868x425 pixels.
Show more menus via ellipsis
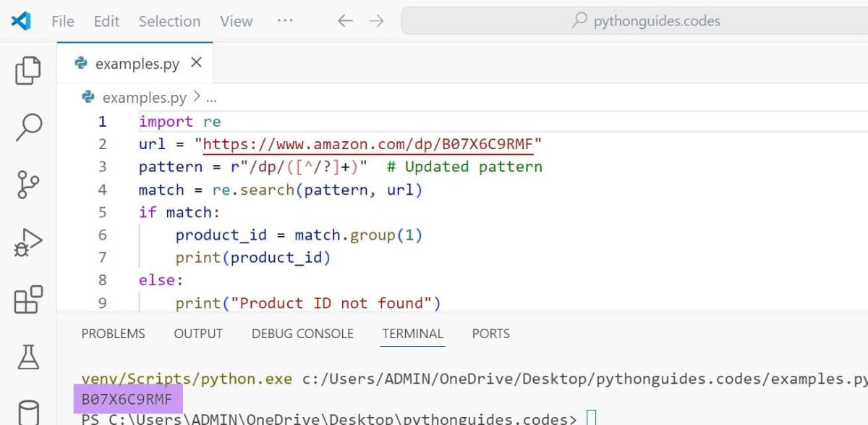tap(285, 20)
